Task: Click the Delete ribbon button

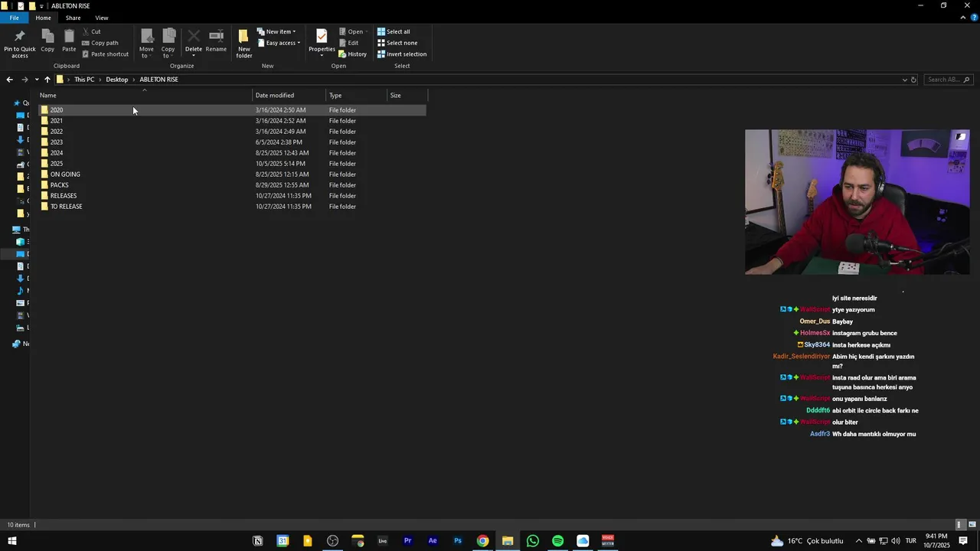Action: tap(194, 43)
